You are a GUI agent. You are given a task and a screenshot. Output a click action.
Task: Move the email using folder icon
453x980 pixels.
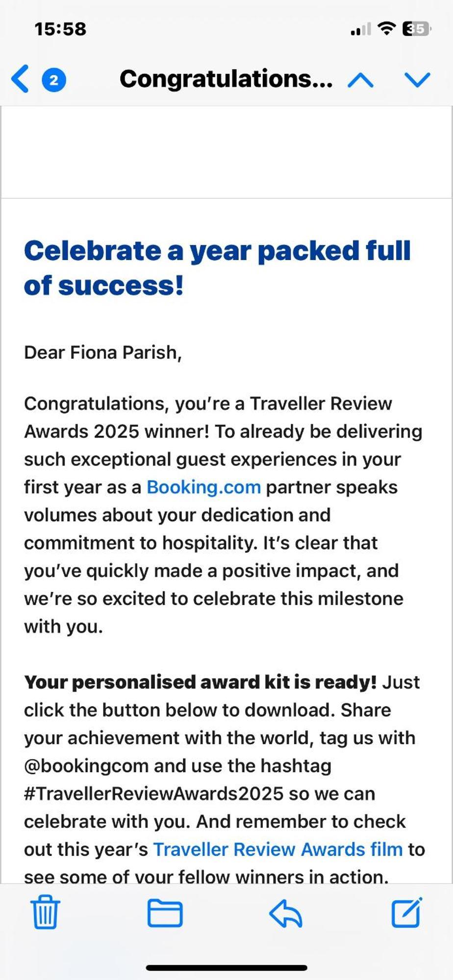point(165,913)
